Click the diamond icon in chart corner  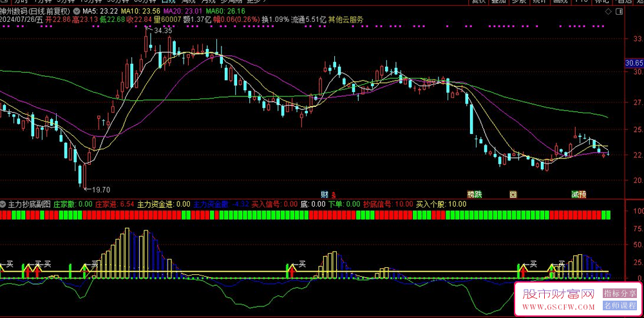(x=609, y=12)
